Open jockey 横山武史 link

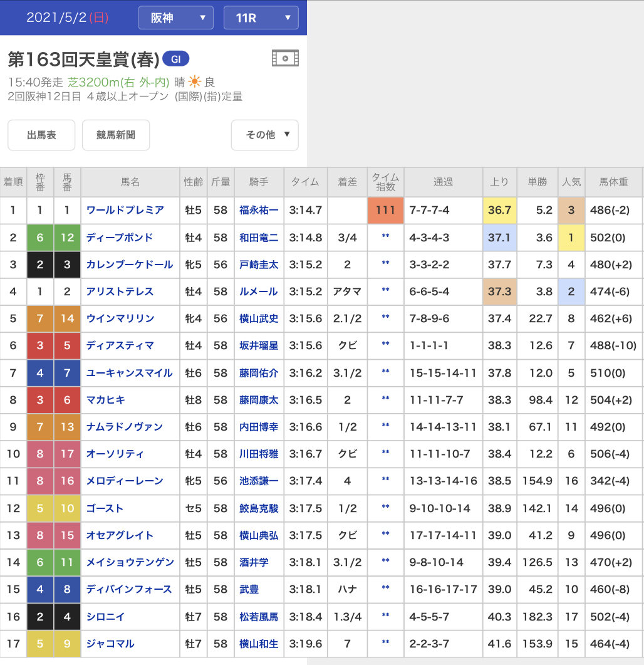click(259, 318)
